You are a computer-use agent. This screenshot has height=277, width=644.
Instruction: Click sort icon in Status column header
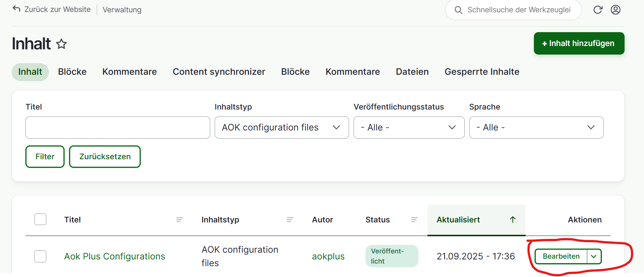414,220
